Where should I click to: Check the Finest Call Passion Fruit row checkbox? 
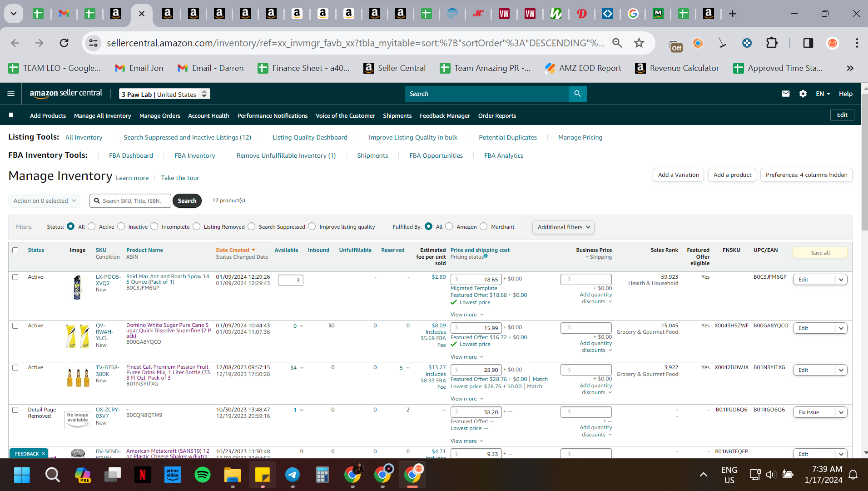(x=15, y=367)
